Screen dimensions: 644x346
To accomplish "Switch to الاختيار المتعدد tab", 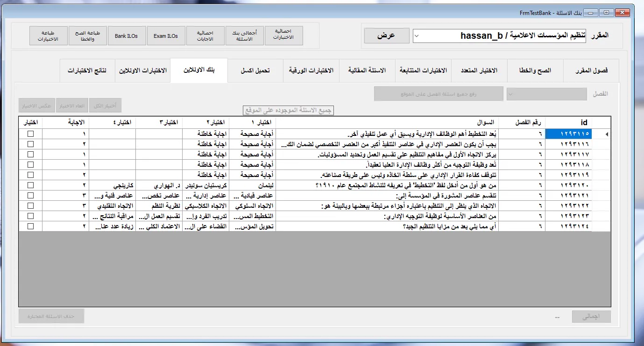I will click(479, 71).
